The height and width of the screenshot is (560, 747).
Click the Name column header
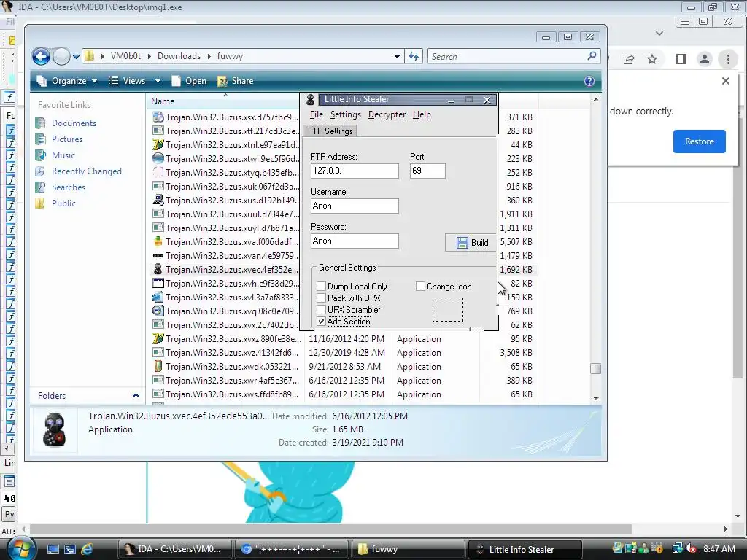[224, 101]
